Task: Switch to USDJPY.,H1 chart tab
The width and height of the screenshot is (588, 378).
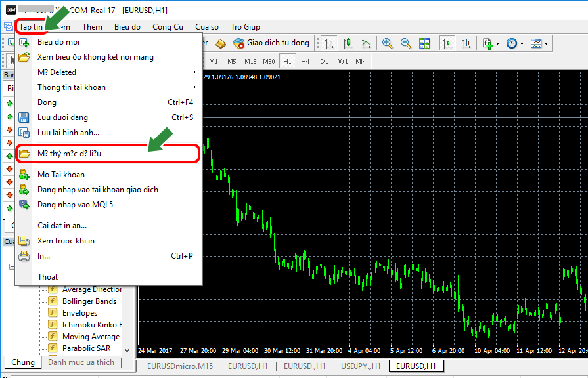Action: pyautogui.click(x=361, y=366)
